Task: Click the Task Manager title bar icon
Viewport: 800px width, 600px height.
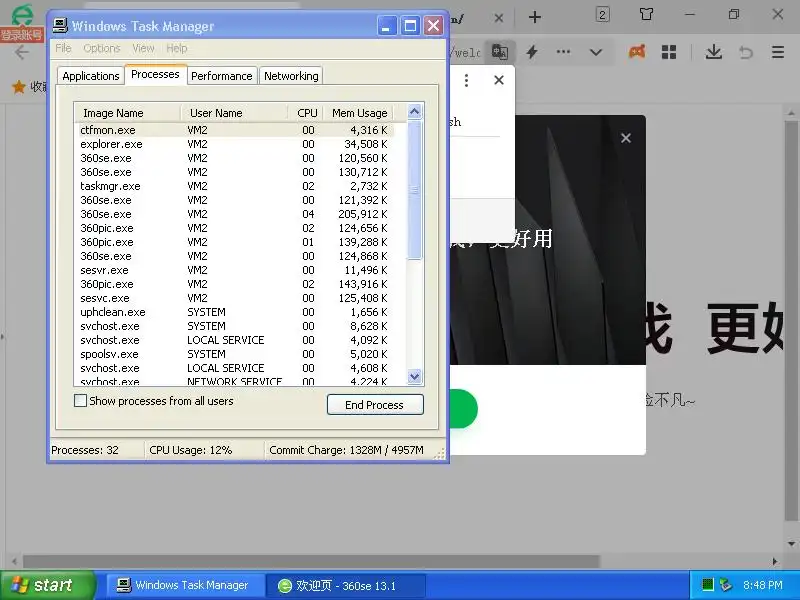Action: click(60, 26)
